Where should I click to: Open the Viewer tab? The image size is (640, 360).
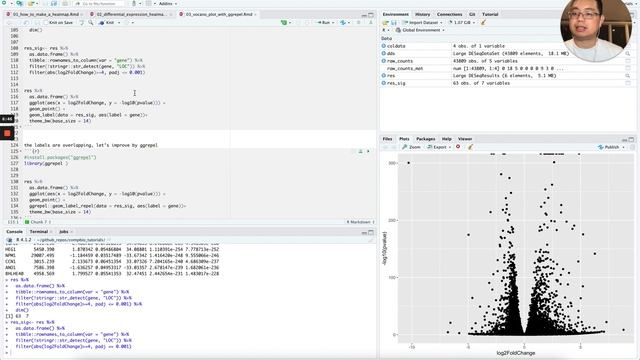pyautogui.click(x=465, y=139)
